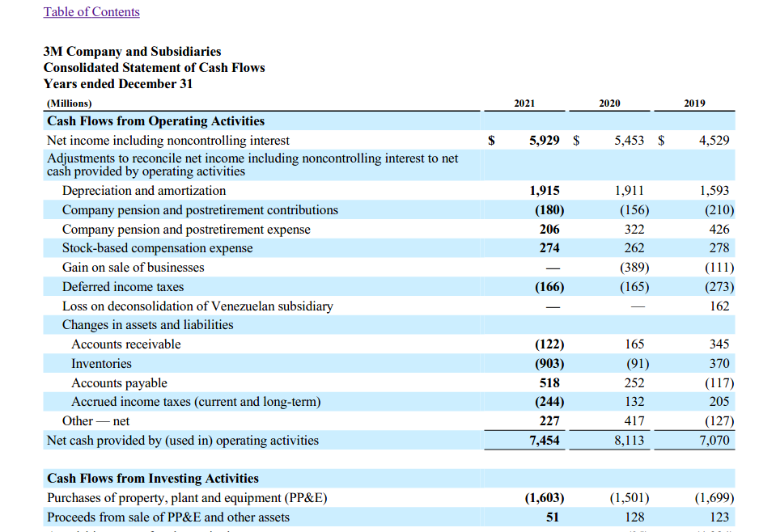
Task: Select the 5,929 net income value
Action: pos(544,141)
